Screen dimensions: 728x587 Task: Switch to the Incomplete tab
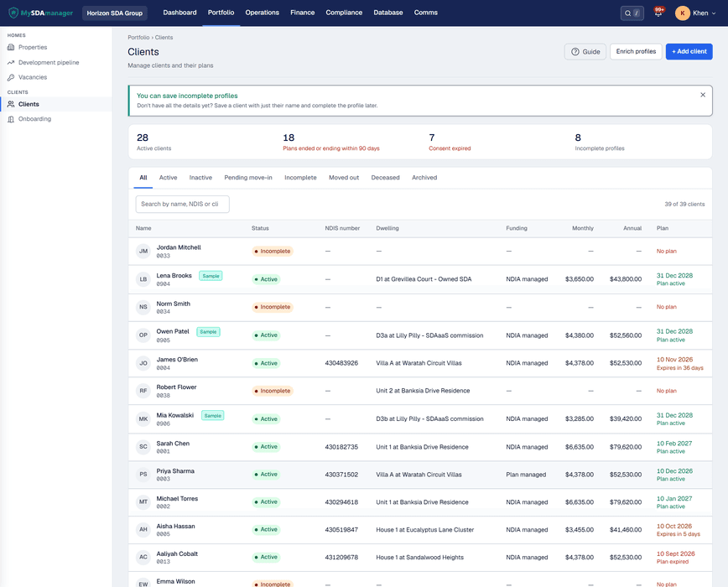[300, 178]
